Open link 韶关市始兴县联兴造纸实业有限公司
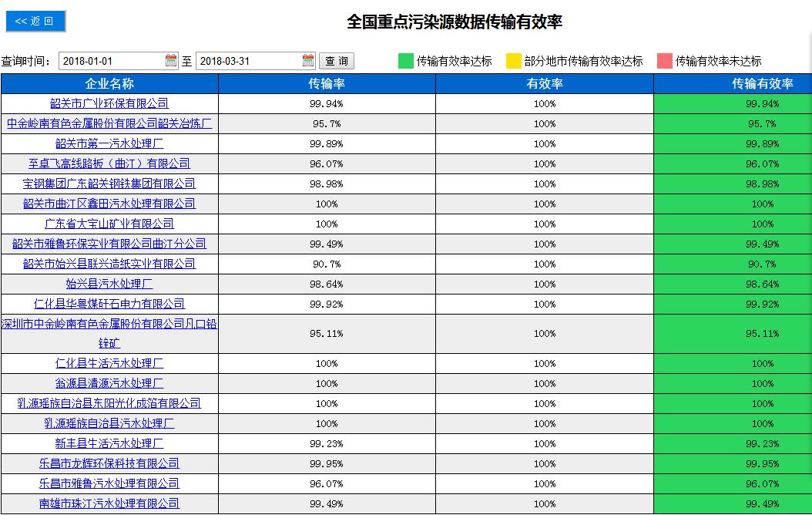 [109, 264]
